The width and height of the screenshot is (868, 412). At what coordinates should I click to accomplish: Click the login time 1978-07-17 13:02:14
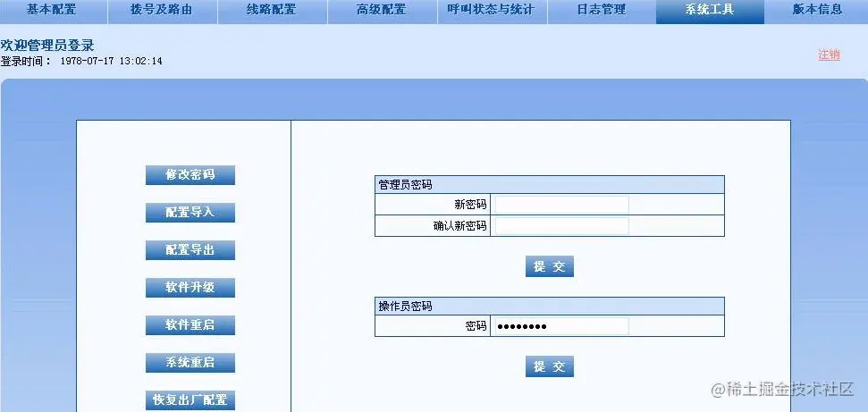111,62
